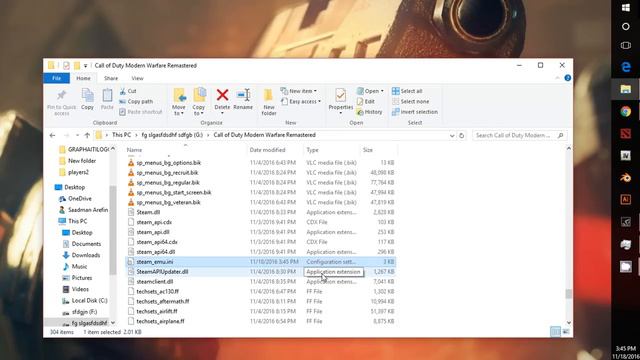Open recent locations dropdown arrow

[x=77, y=135]
